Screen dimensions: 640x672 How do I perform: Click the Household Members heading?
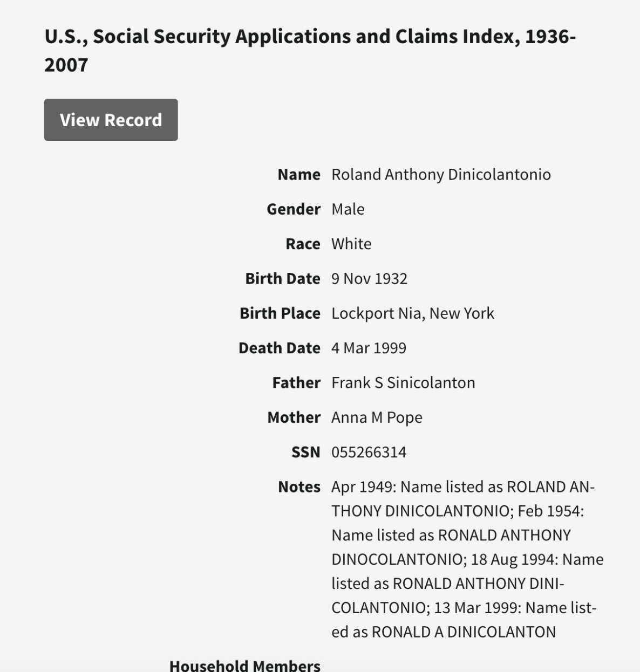[x=245, y=666]
